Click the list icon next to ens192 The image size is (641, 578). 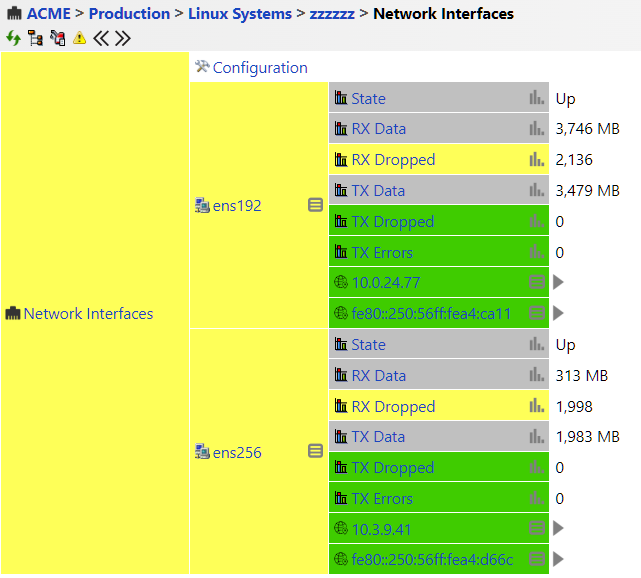click(315, 205)
